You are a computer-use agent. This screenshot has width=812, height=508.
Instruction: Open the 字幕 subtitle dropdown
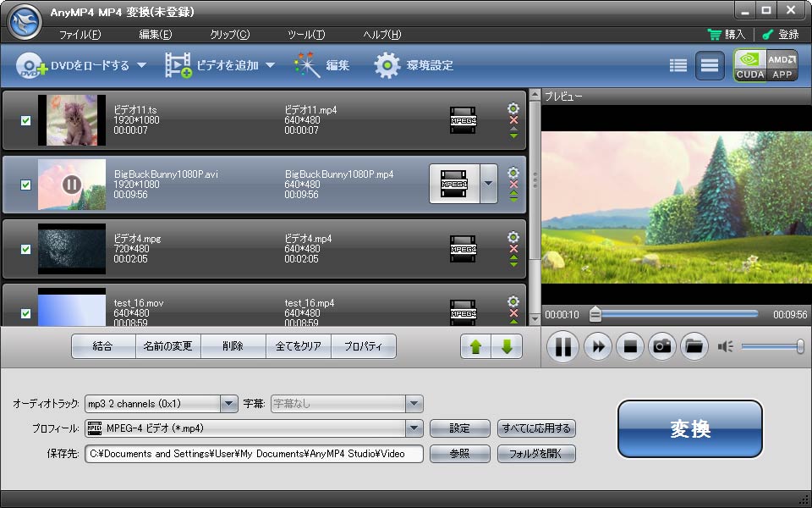pyautogui.click(x=414, y=403)
